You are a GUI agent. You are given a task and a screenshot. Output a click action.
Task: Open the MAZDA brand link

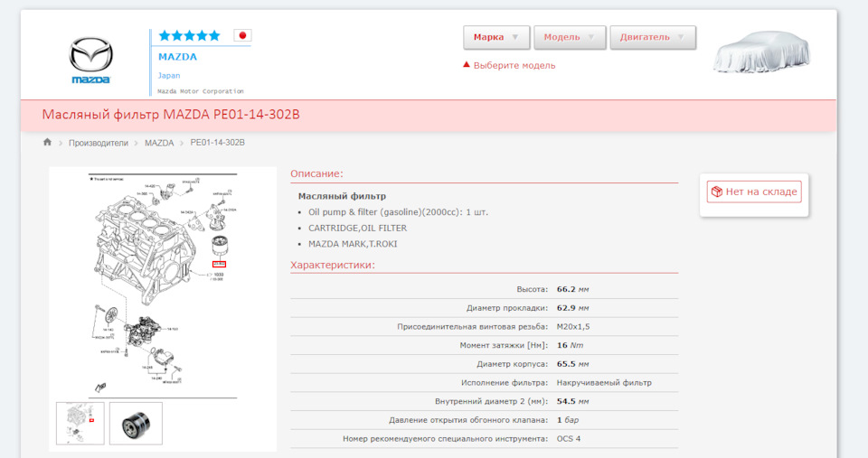point(178,56)
